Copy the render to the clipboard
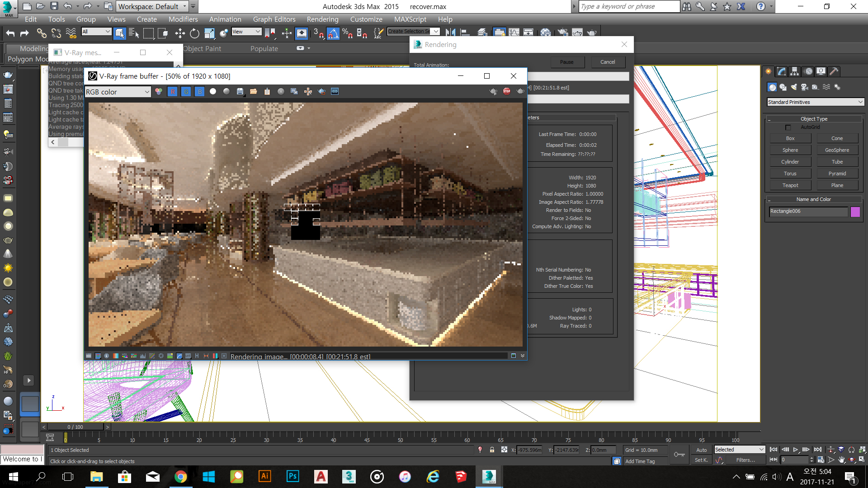Image resolution: width=868 pixels, height=488 pixels. click(267, 91)
